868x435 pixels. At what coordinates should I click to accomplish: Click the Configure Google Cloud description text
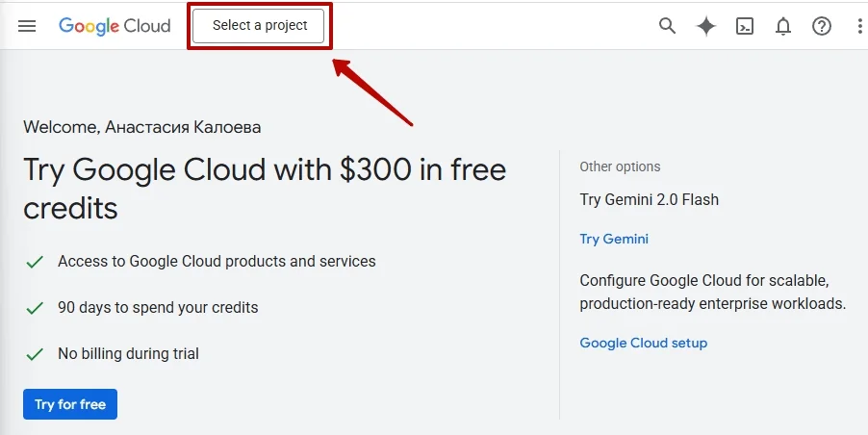coord(712,292)
